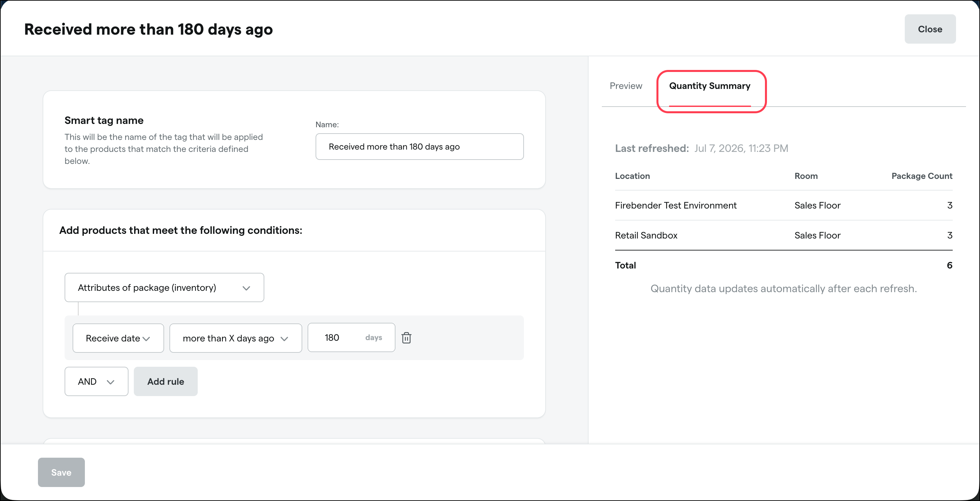Click Sales Floor in Firebender Test Environment row
This screenshot has height=501, width=980.
[x=817, y=206]
